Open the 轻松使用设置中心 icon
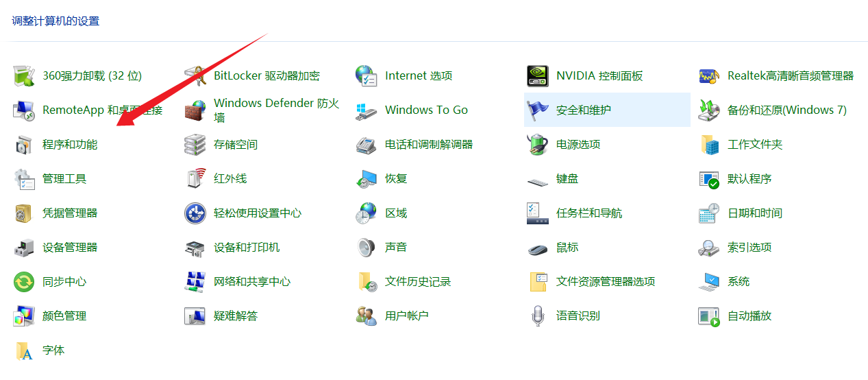This screenshot has width=868, height=380. [195, 213]
